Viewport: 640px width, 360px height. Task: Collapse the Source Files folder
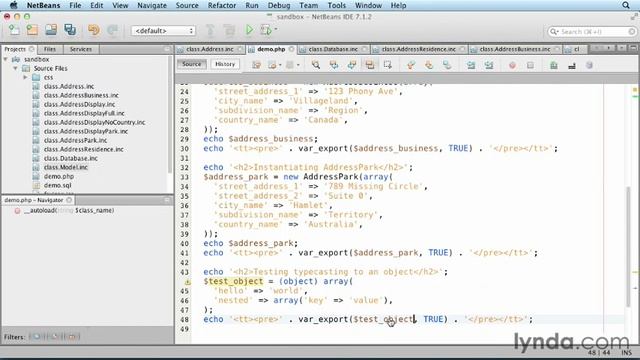pyautogui.click(x=16, y=69)
